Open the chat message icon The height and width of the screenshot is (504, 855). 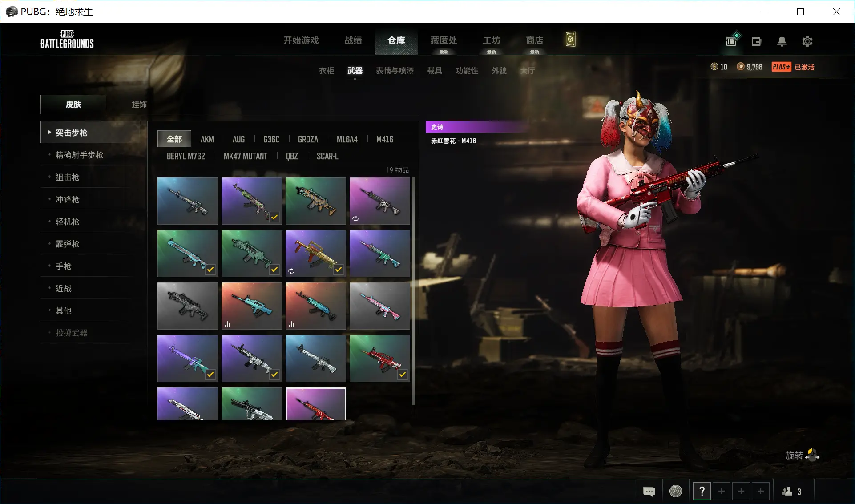[x=649, y=491]
